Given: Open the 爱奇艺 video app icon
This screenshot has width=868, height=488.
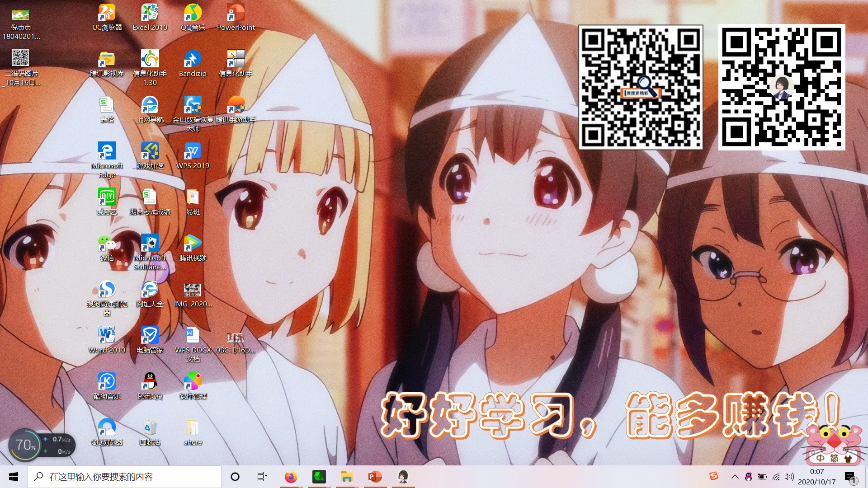Looking at the screenshot, I should coord(107,202).
